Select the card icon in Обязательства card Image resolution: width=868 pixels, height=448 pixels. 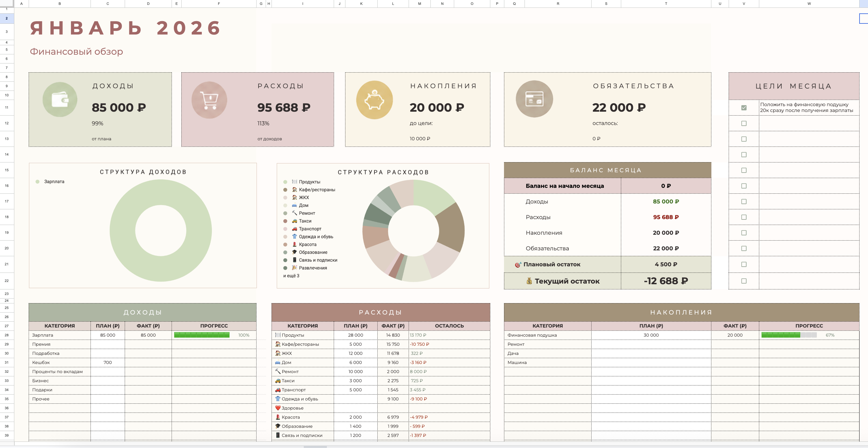(x=534, y=99)
